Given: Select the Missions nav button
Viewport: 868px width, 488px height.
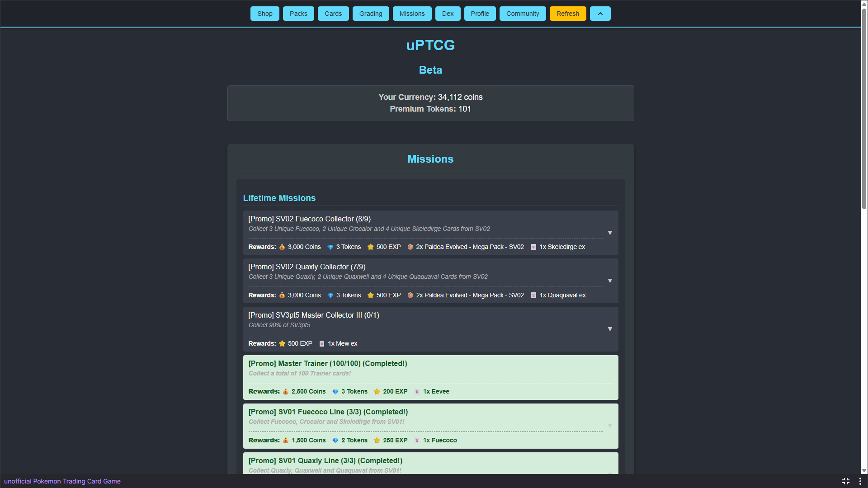Looking at the screenshot, I should 412,14.
